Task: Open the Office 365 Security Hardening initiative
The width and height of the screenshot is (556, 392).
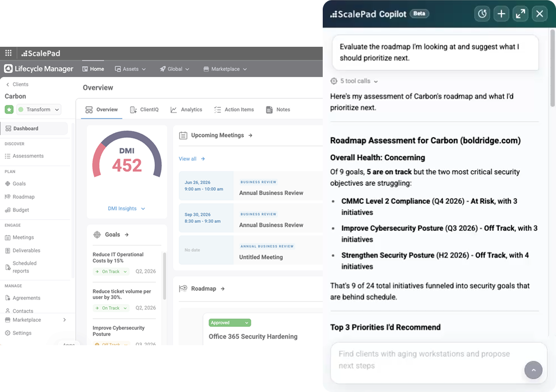Action: click(253, 336)
